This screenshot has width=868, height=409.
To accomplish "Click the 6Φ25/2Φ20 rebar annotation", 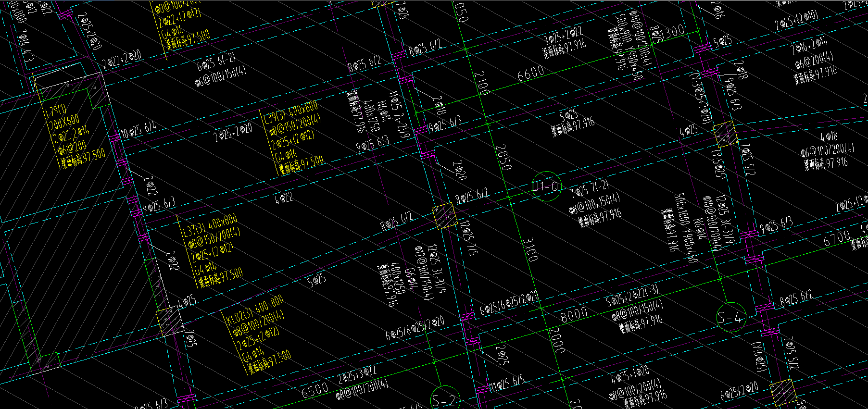I will click(740, 392).
